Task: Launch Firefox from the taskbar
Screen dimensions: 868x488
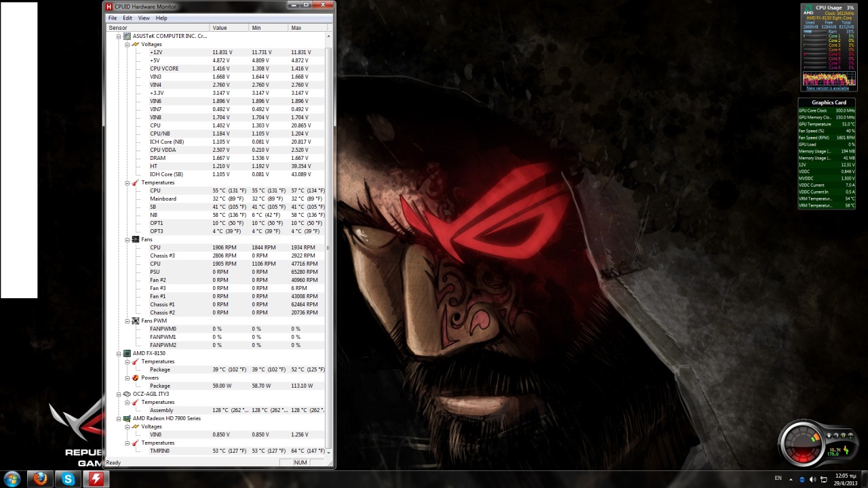Action: [40, 479]
